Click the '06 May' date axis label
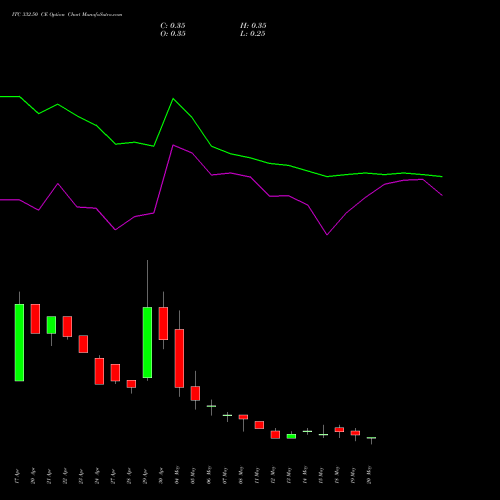 [209, 475]
